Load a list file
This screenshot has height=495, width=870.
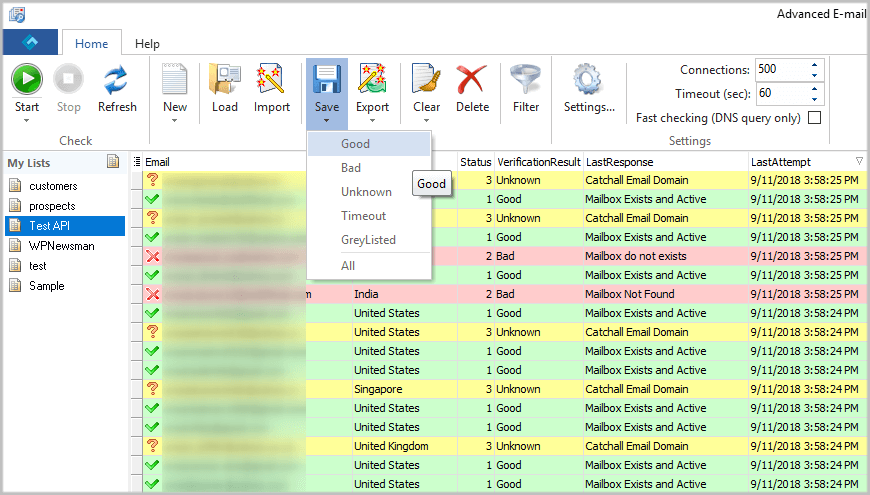point(224,79)
